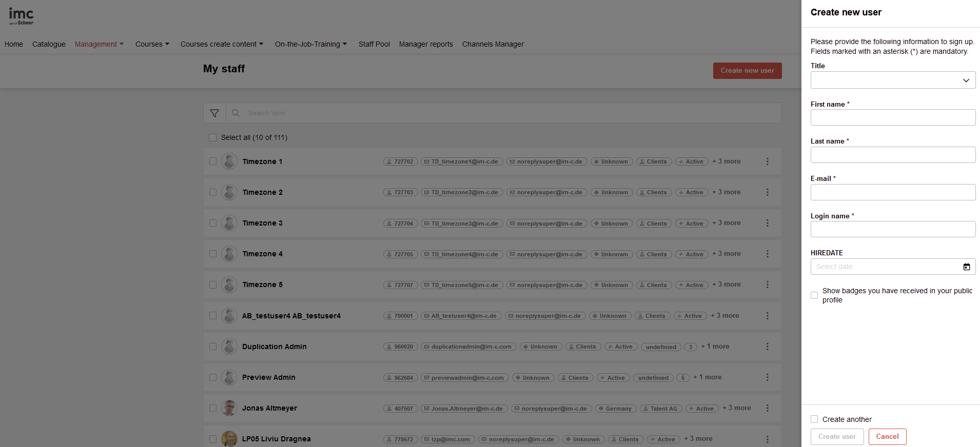Click the filter funnel icon
980x447 pixels.
coord(214,113)
